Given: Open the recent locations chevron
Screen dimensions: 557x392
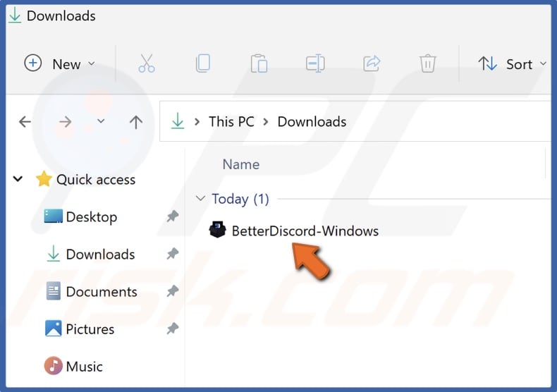Looking at the screenshot, I should (x=101, y=121).
